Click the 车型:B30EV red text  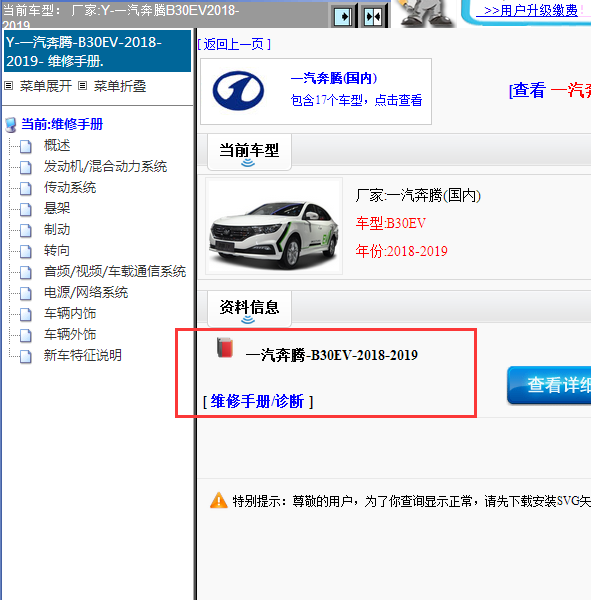[x=390, y=223]
